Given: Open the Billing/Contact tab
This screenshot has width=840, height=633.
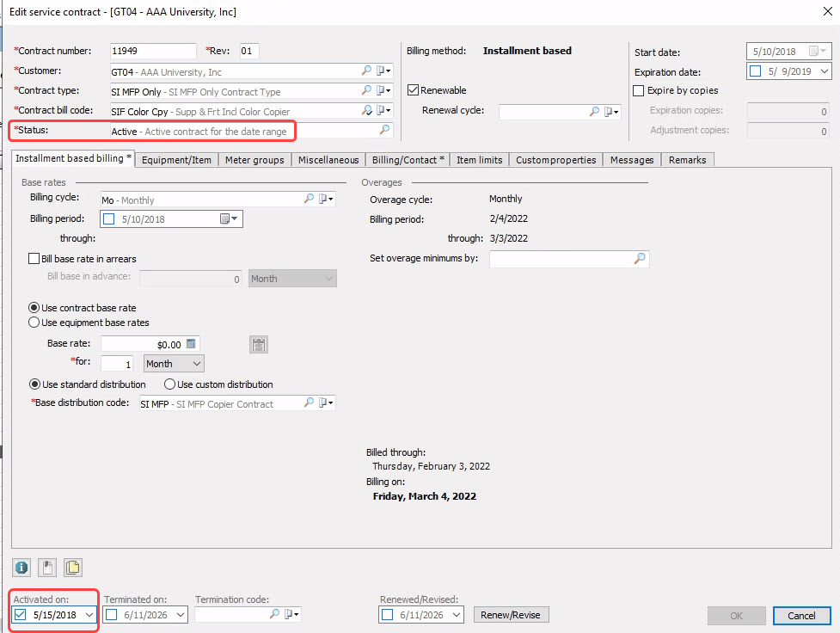Looking at the screenshot, I should 408,160.
